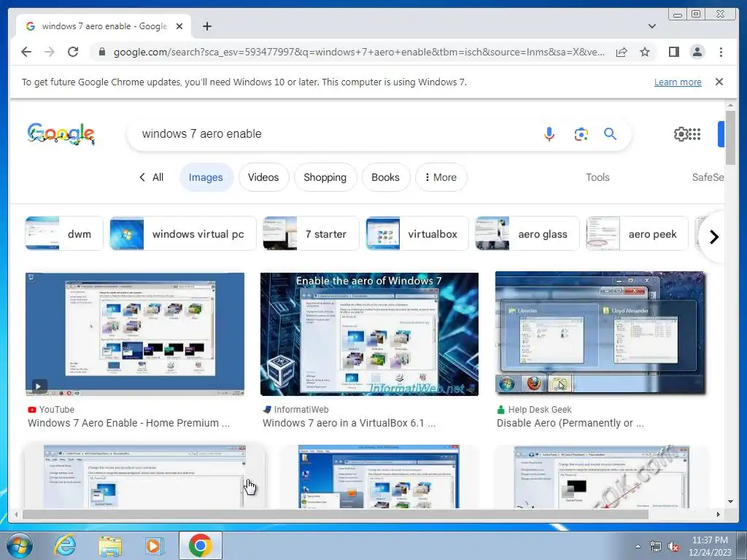This screenshot has width=747, height=560.
Task: Click the right arrow of horizontal scrollbar
Action: (719, 515)
